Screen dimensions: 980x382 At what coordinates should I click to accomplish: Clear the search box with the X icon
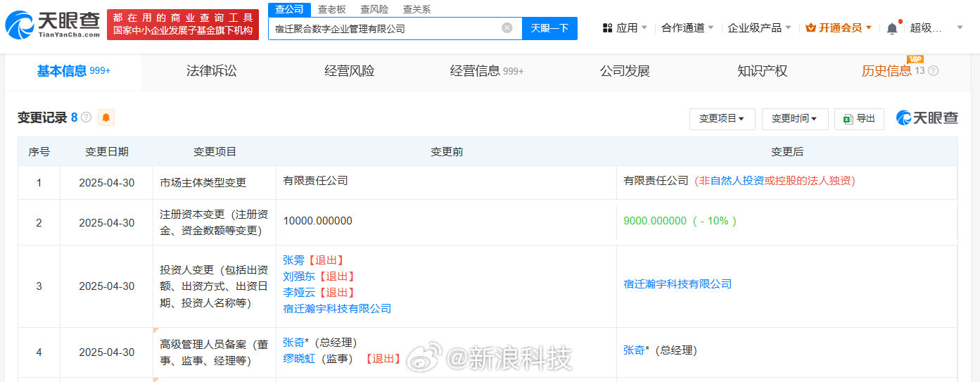pos(507,28)
